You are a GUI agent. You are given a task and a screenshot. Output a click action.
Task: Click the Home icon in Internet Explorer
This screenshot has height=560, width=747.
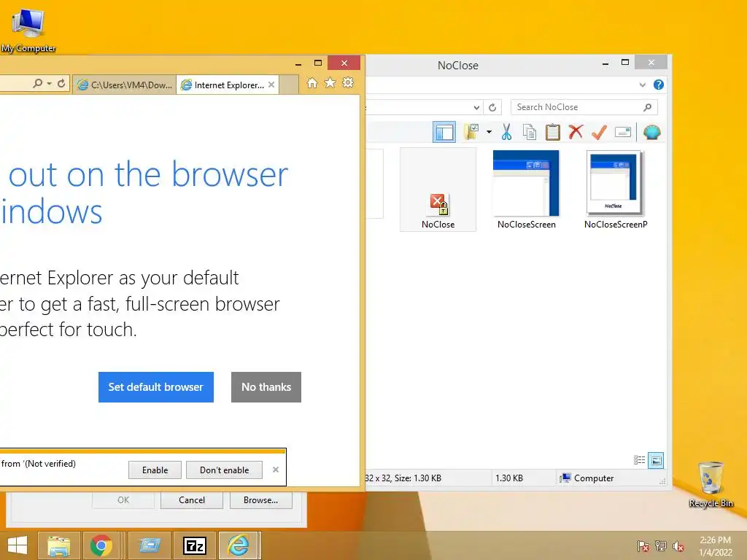point(312,83)
